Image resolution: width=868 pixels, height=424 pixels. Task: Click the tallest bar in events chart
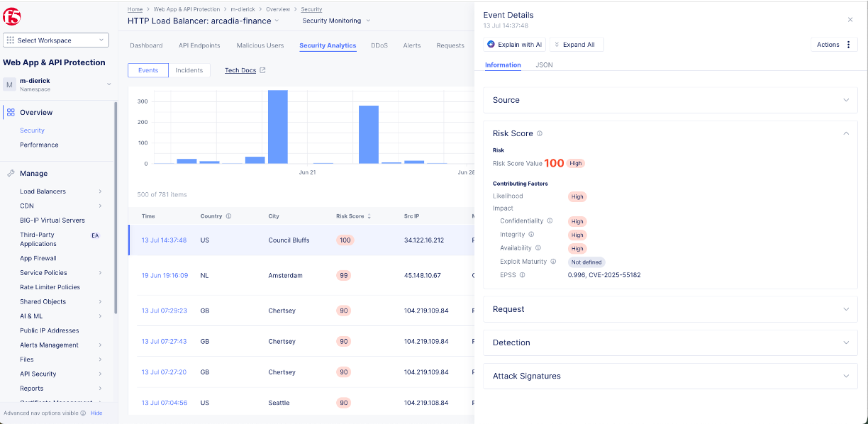coord(277,127)
